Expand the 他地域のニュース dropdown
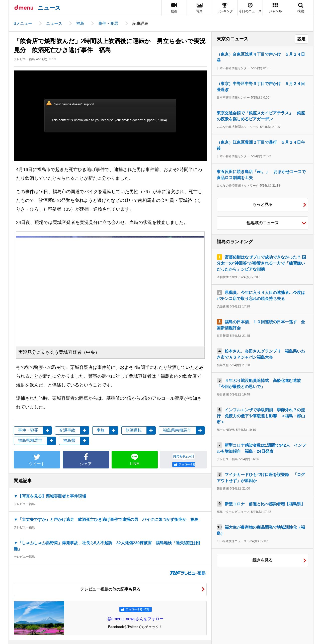The height and width of the screenshot is (644, 322). [262, 223]
